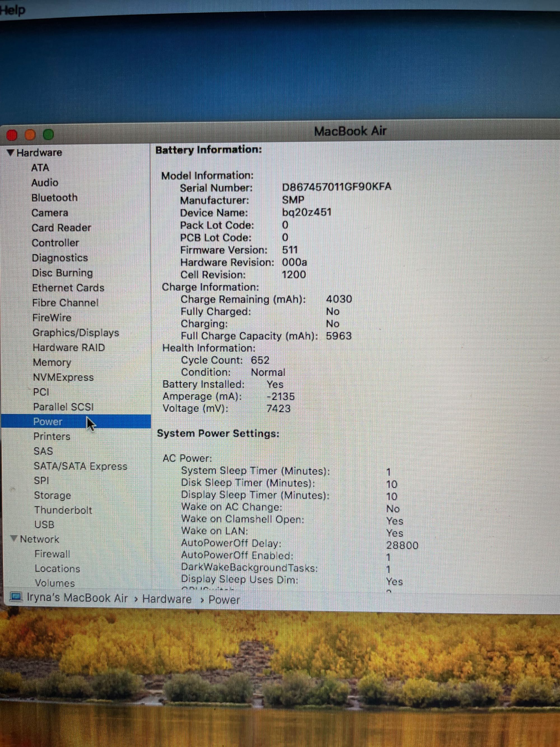Image resolution: width=560 pixels, height=747 pixels.
Task: Click the Firmware Version value 511
Action: tap(290, 250)
